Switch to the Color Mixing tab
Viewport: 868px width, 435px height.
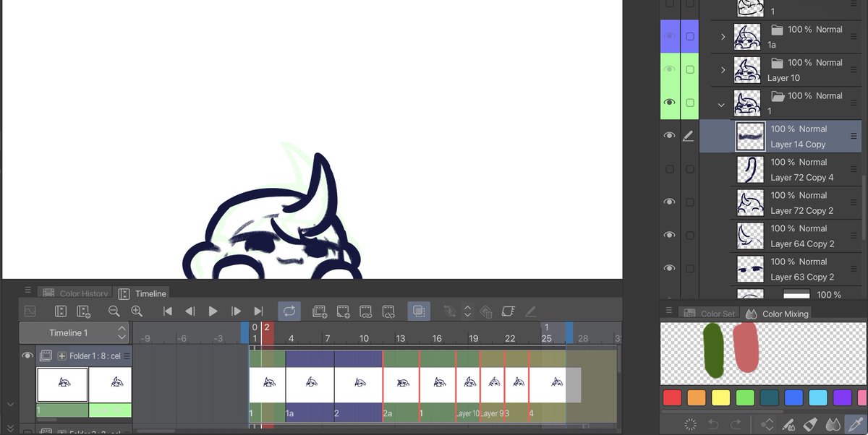(x=777, y=314)
